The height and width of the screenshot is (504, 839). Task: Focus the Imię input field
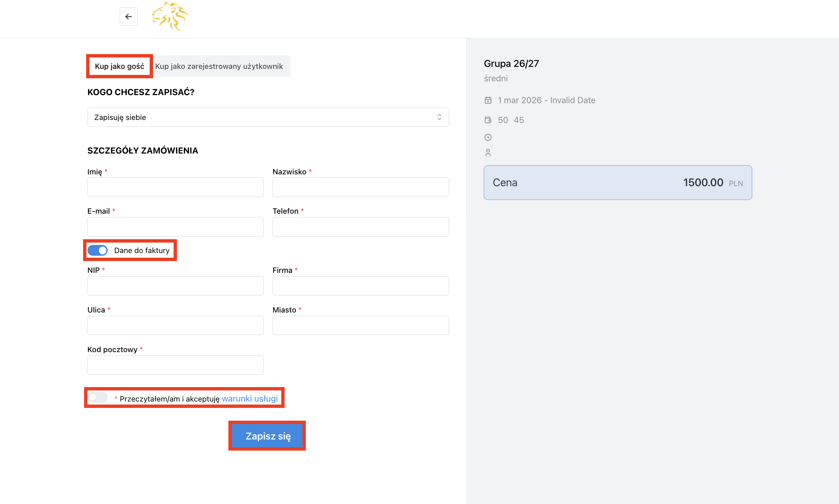pyautogui.click(x=175, y=187)
